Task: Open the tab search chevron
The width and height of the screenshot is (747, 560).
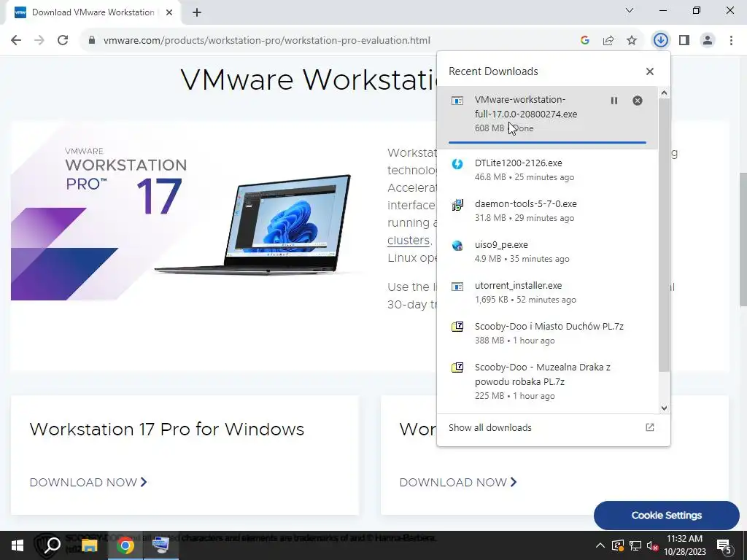Action: point(630,10)
